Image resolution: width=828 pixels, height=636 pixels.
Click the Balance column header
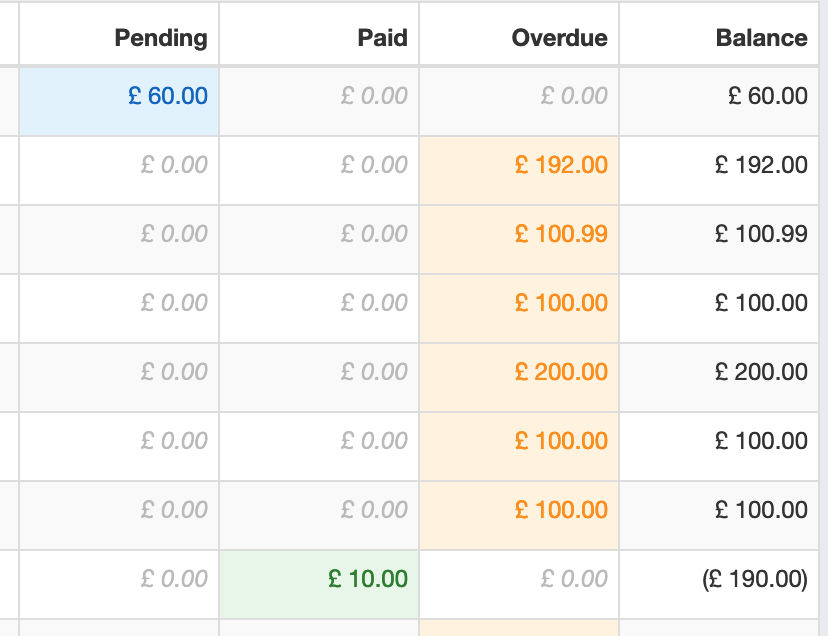761,38
